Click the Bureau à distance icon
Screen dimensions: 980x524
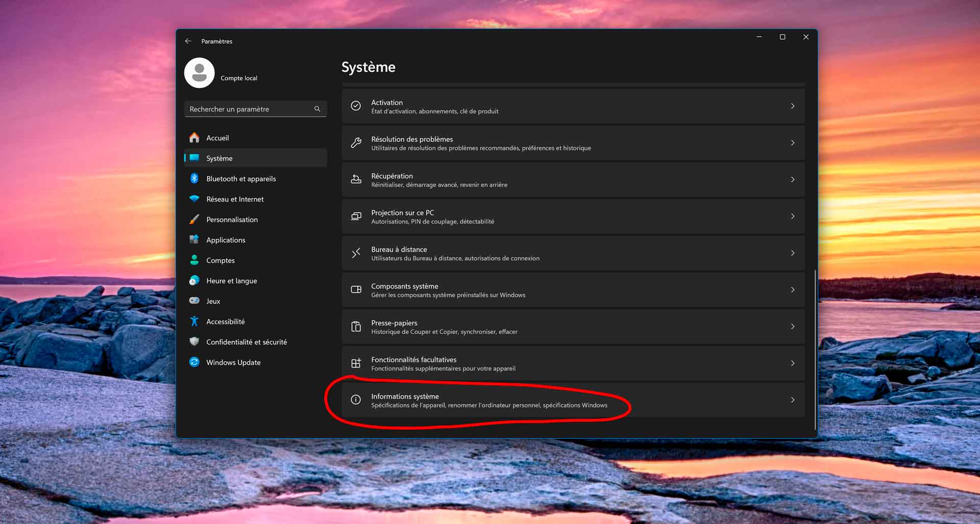click(x=356, y=253)
